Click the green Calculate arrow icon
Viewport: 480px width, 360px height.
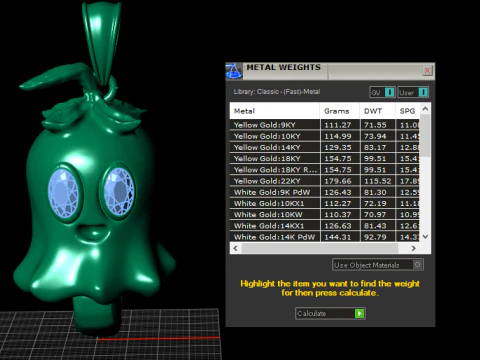(x=359, y=313)
